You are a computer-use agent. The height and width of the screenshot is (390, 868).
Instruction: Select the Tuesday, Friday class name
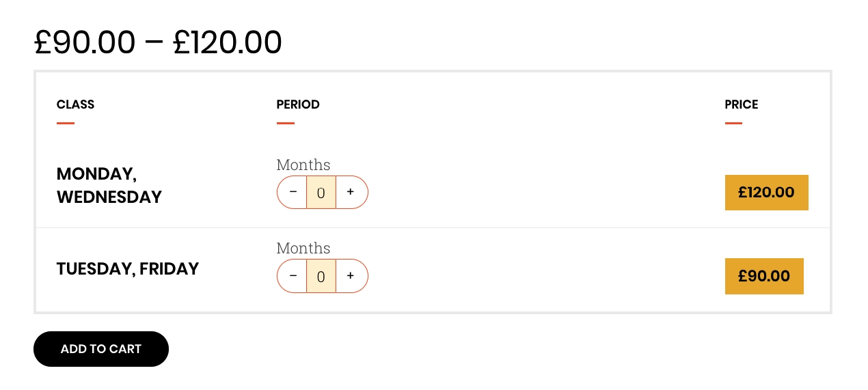coord(127,269)
